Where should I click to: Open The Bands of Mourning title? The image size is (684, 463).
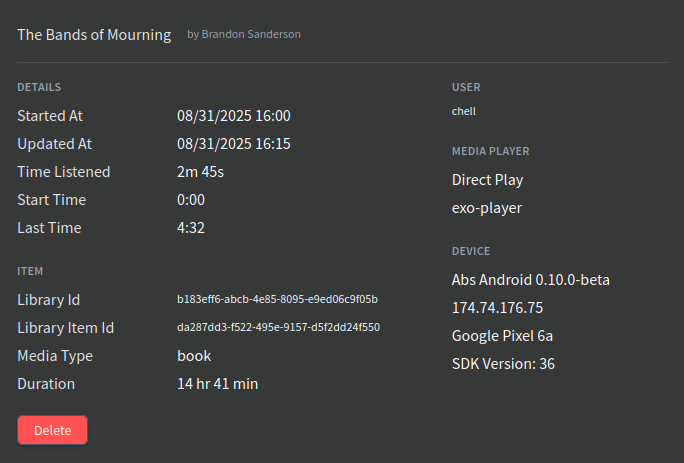[x=94, y=35]
